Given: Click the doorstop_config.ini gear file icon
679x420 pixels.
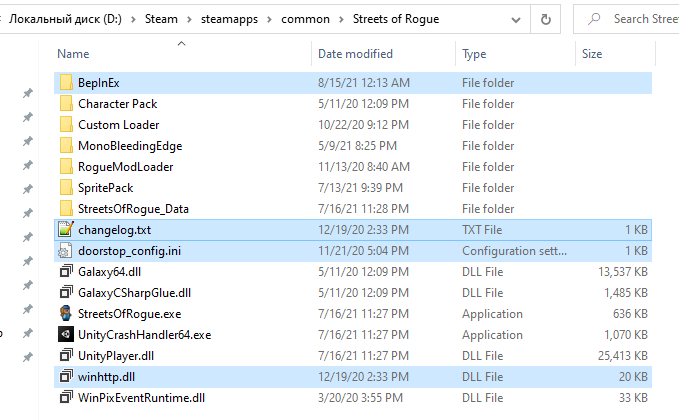Looking at the screenshot, I should 66,250.
